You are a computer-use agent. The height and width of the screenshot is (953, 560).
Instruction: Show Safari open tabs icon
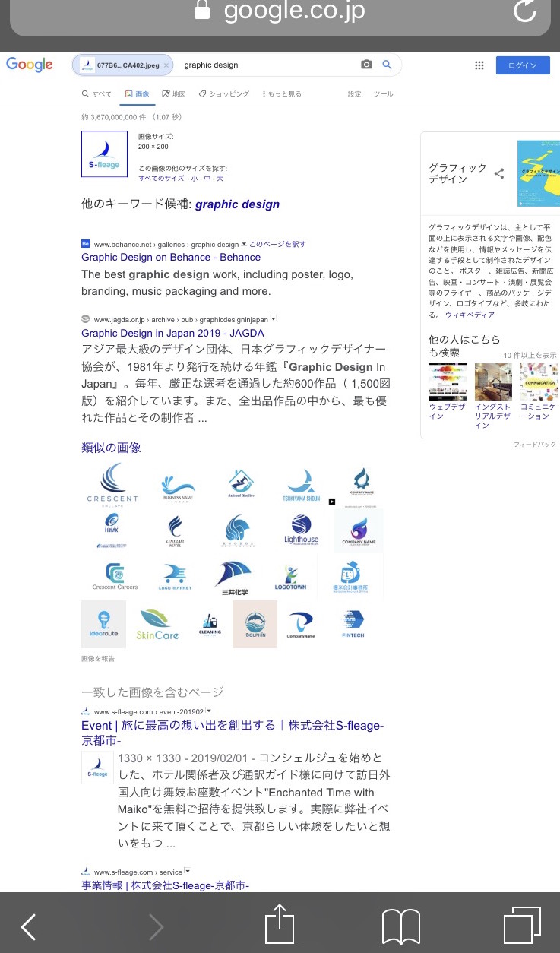(522, 925)
